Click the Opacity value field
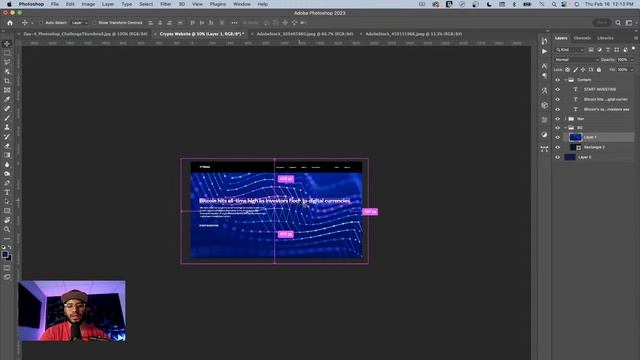This screenshot has width=640, height=360. [x=622, y=60]
